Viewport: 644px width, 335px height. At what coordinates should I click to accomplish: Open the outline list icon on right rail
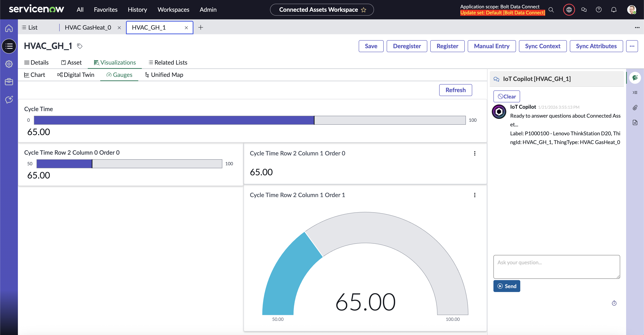(635, 93)
